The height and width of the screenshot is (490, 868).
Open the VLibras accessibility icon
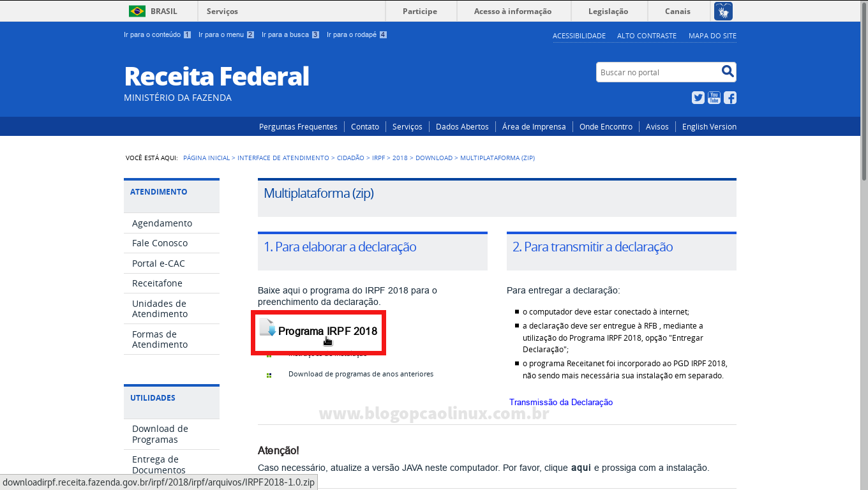click(x=723, y=11)
